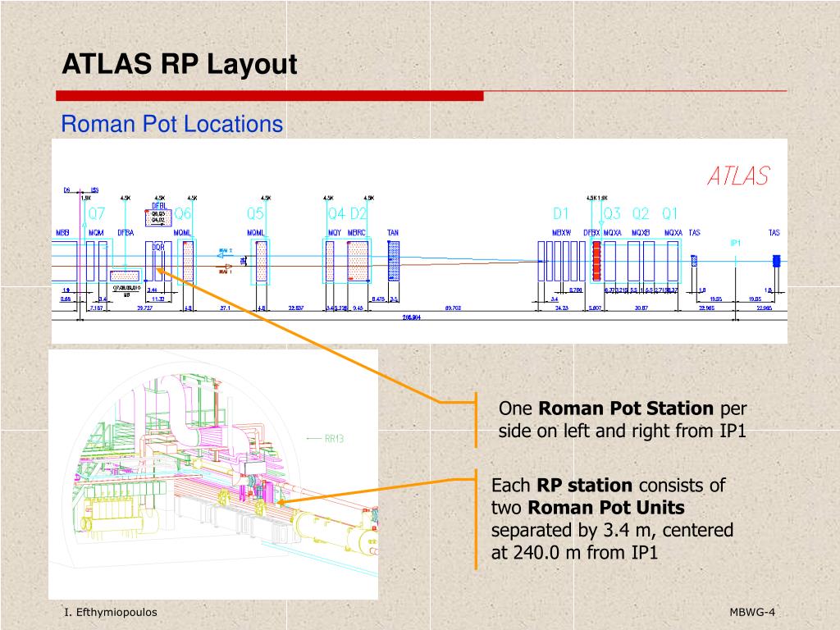Viewport: 840px width, 630px height.
Task: Click the 27.1 dimension value
Action: coord(225,308)
